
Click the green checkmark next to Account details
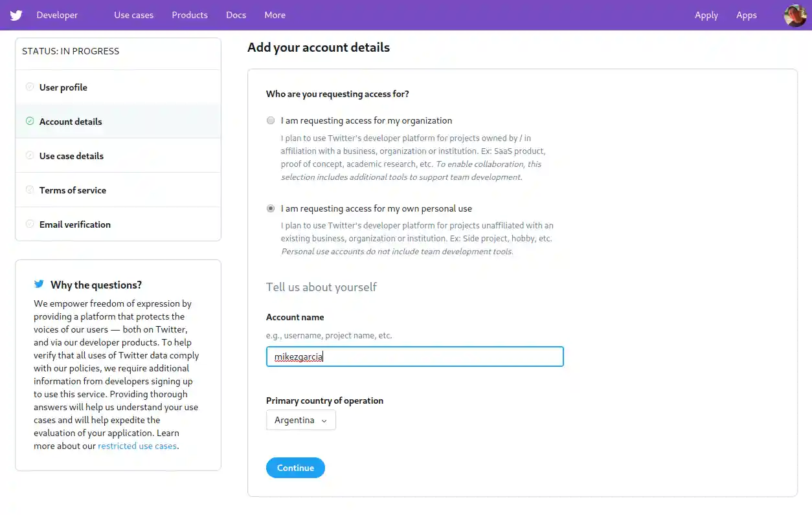[x=30, y=121]
